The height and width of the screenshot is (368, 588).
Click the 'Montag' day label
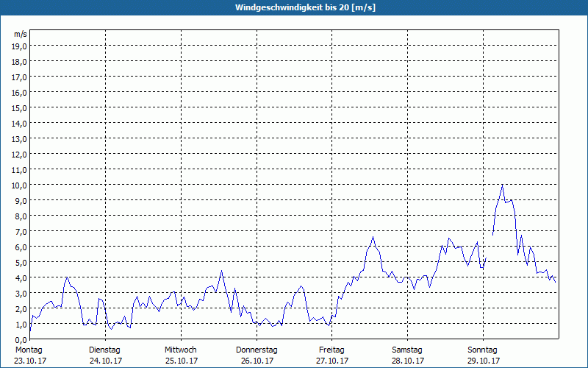pos(29,350)
